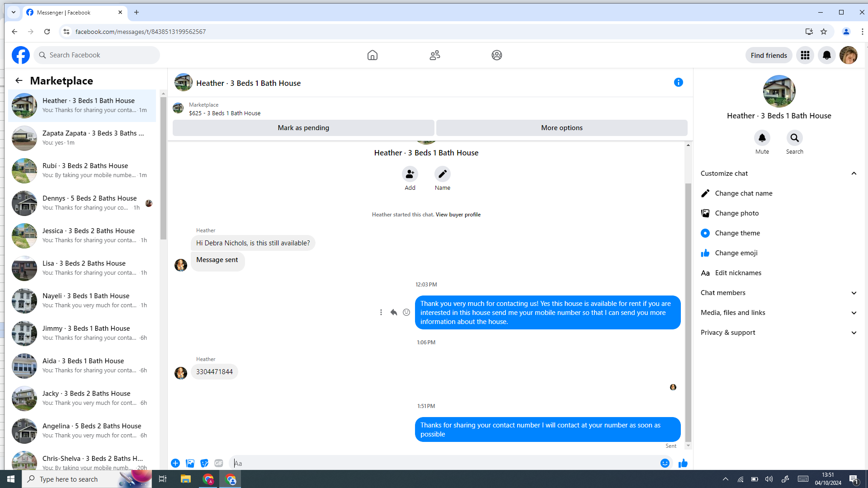
Task: Open the Windows Start menu
Action: pos(11,479)
